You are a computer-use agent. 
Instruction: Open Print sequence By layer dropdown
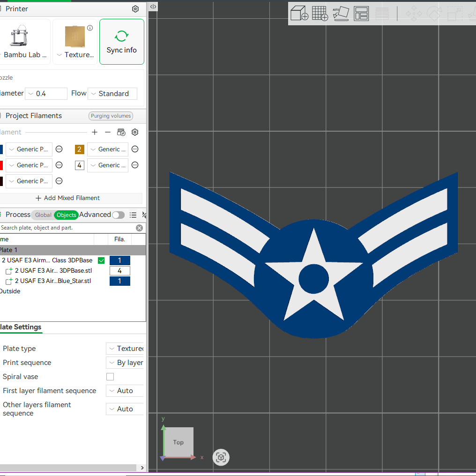(125, 363)
